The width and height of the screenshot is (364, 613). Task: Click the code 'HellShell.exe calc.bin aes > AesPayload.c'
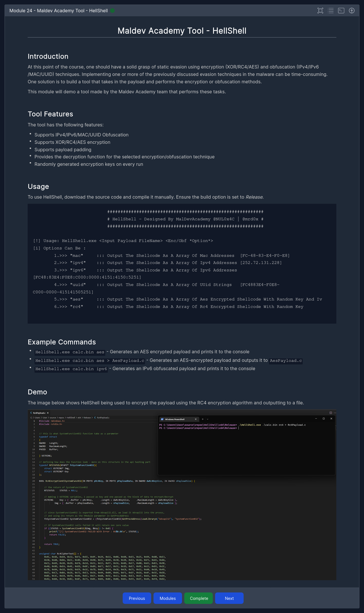(90, 361)
